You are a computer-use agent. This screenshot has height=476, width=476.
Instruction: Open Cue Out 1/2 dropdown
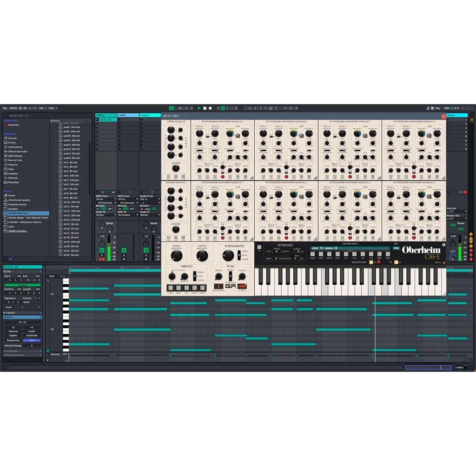click(x=457, y=212)
